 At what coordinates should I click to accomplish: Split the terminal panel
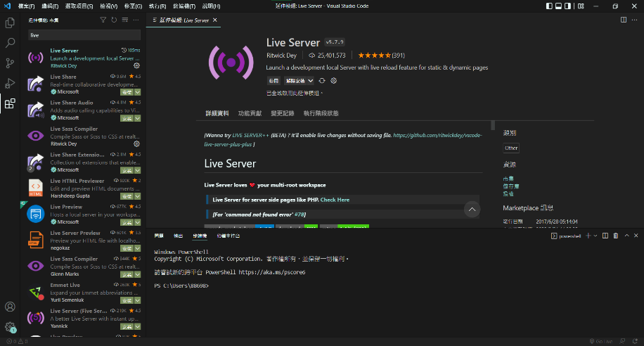coord(605,236)
